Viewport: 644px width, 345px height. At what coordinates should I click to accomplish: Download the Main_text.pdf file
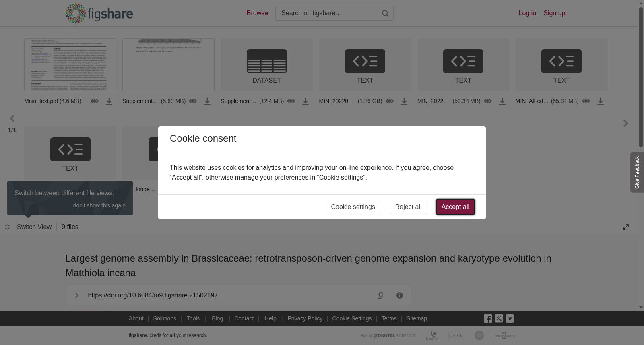(109, 101)
